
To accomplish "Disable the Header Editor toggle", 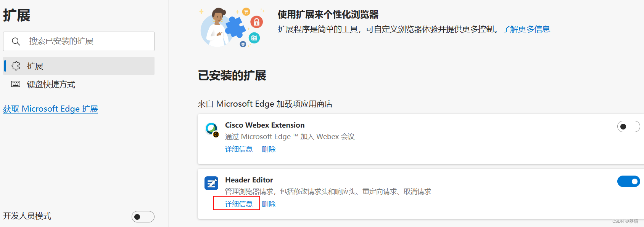I will pos(628,181).
